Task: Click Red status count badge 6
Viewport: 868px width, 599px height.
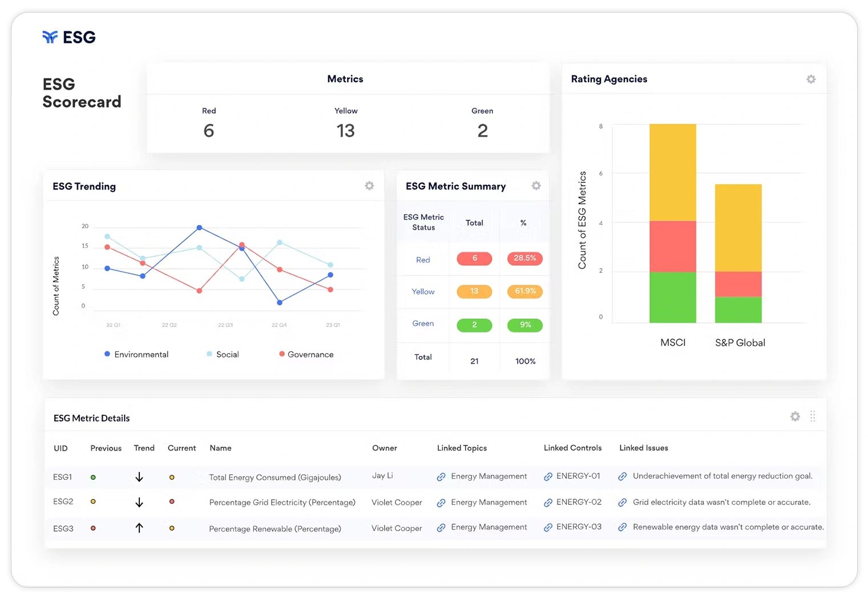Action: pos(474,258)
